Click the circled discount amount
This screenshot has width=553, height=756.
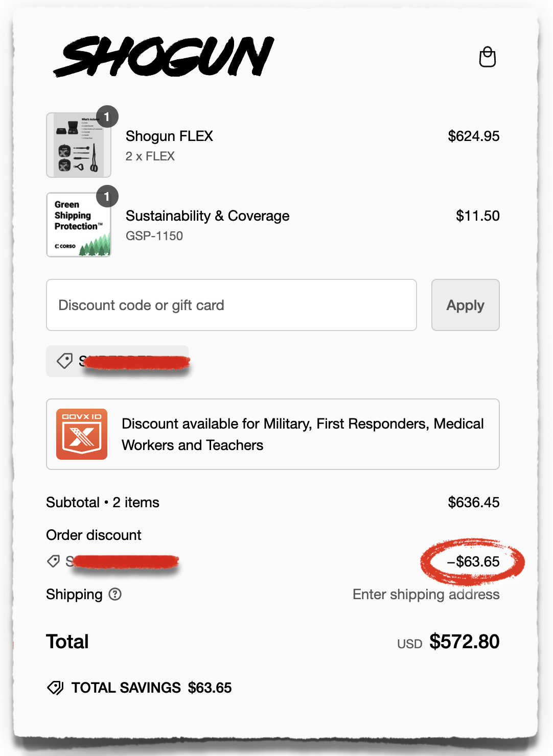click(472, 561)
